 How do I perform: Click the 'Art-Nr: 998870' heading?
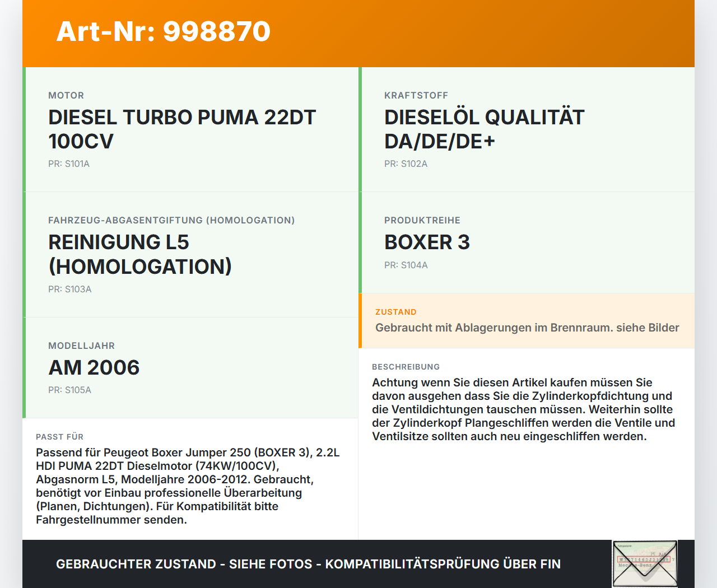164,31
